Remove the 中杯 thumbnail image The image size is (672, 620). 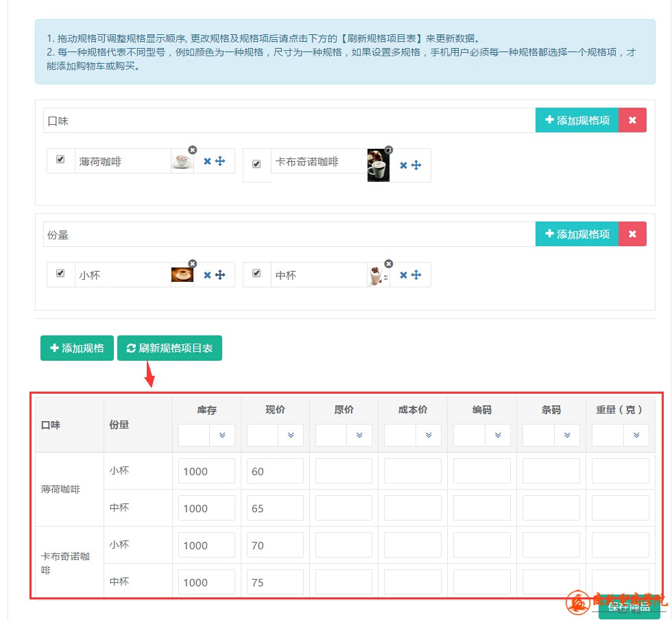[x=389, y=263]
